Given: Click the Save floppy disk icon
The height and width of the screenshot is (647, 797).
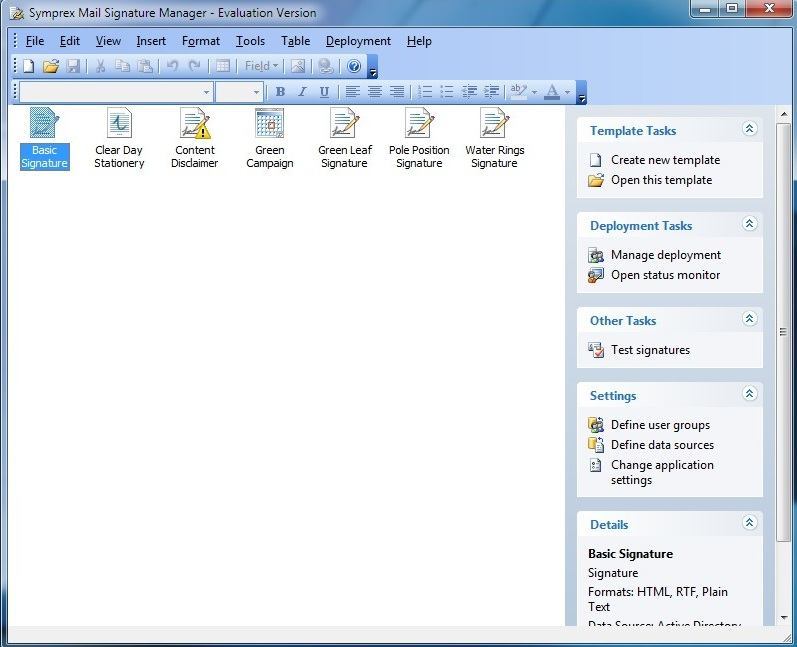Looking at the screenshot, I should (73, 66).
